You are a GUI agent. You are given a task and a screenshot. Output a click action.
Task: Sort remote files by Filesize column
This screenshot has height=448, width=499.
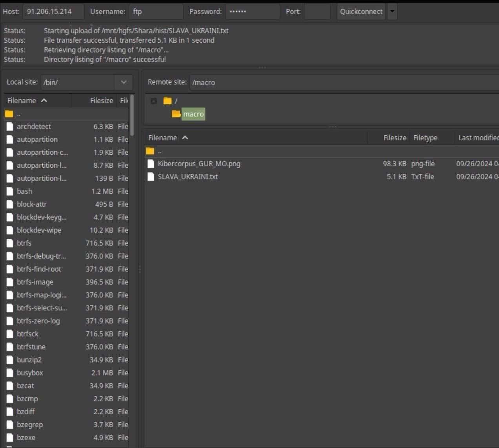coord(394,138)
